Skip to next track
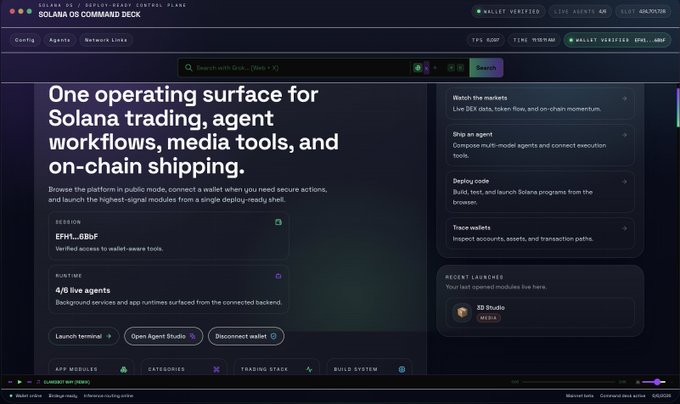This screenshot has width=680, height=404. pyautogui.click(x=29, y=382)
